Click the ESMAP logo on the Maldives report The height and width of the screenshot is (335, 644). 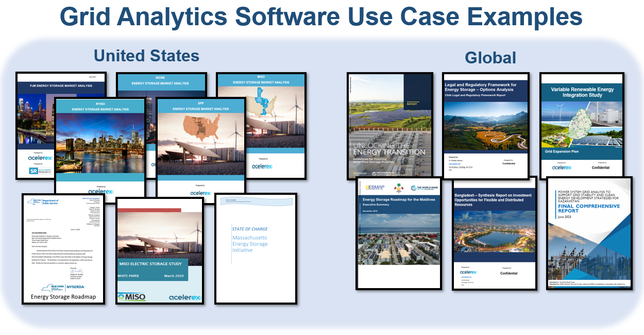375,188
